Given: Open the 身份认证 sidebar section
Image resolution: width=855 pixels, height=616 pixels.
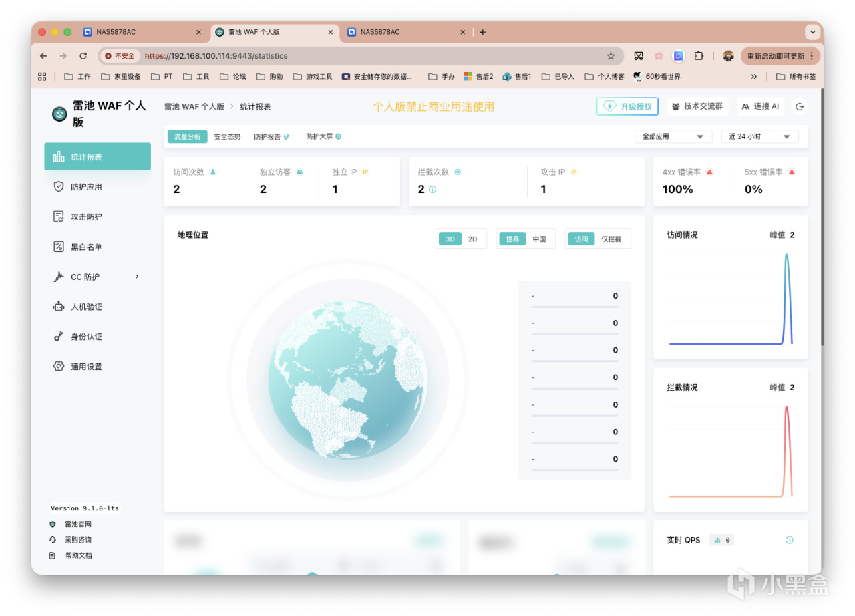Looking at the screenshot, I should tap(98, 337).
